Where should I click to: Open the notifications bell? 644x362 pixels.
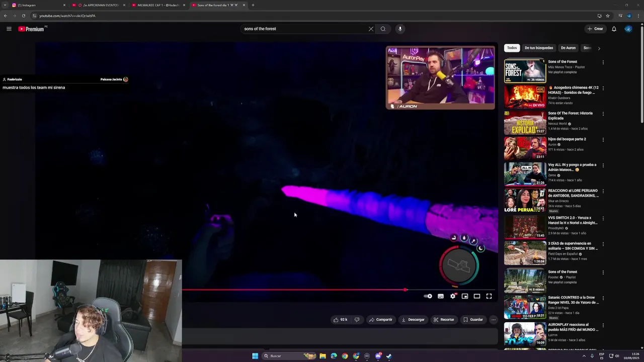tap(614, 29)
